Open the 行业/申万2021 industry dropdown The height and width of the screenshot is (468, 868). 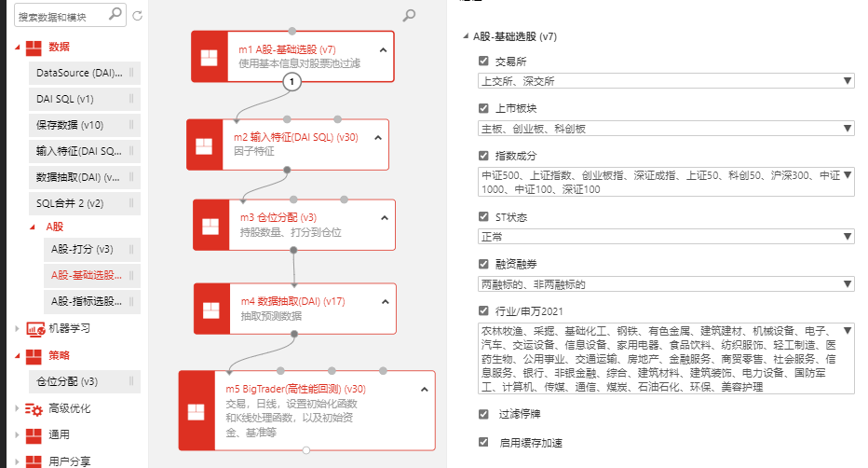666,359
